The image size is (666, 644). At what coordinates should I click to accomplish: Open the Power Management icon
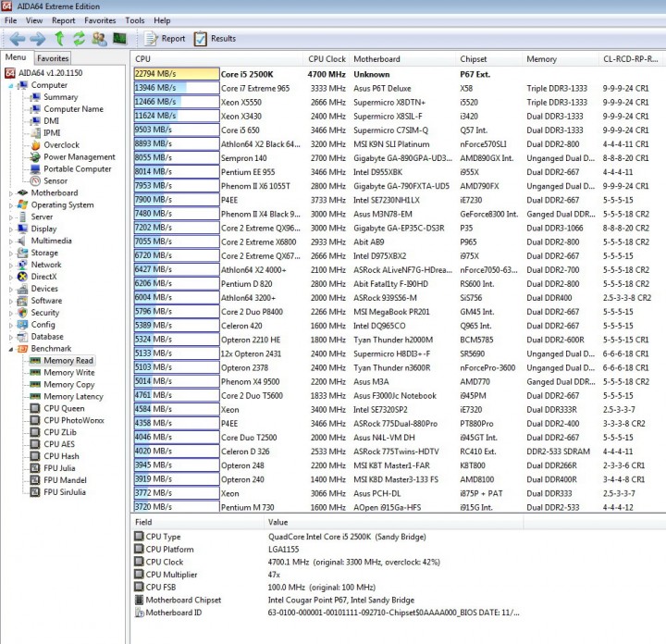(x=36, y=156)
